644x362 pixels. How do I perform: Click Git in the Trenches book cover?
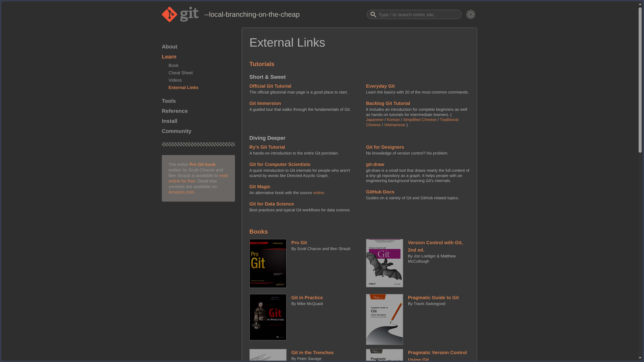pos(268,355)
